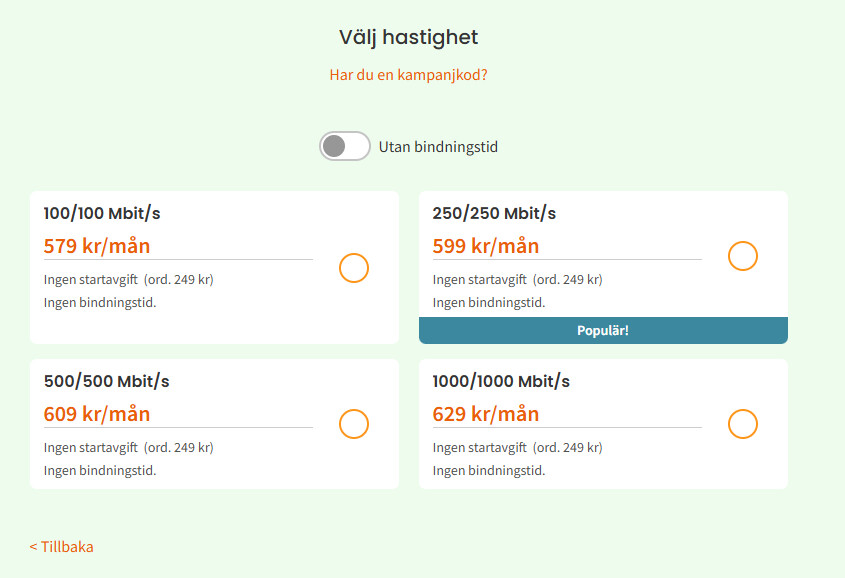Screen dimensions: 845x578
Task: Click 'Ingen bindningstid.' in the 1000/1000 card
Action: [489, 470]
